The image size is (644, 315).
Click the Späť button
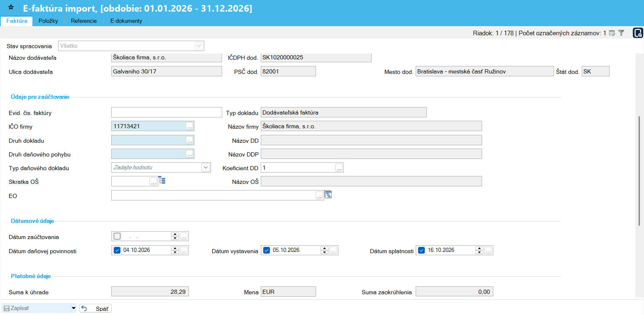point(95,308)
